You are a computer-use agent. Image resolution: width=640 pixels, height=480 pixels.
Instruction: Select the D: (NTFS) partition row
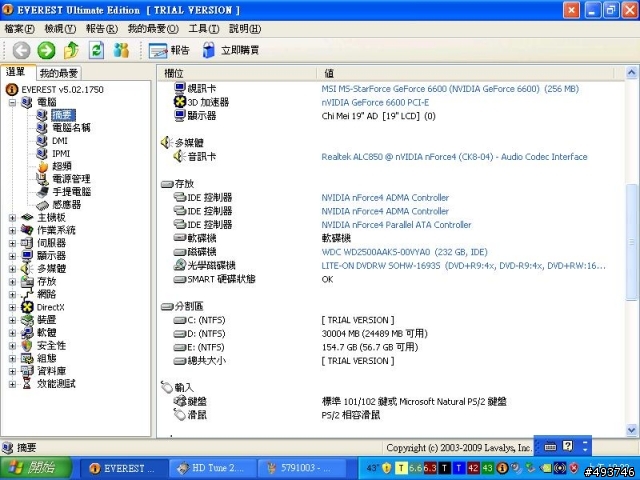[x=390, y=333]
